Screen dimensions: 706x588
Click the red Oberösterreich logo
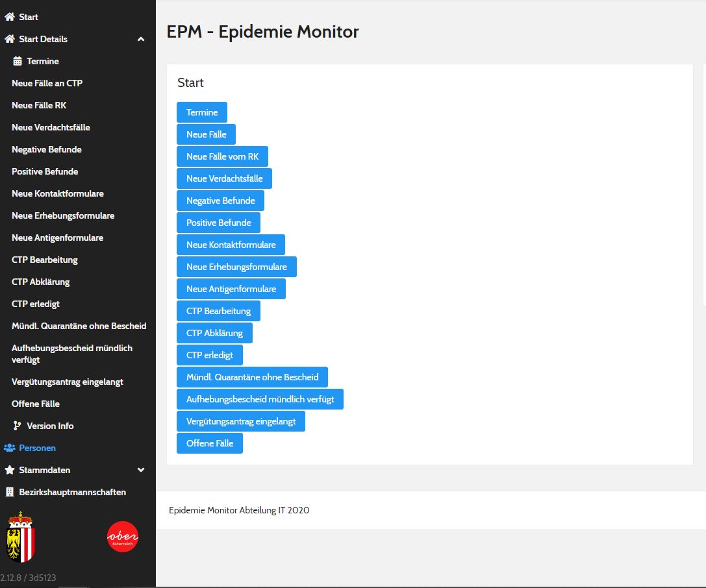[123, 537]
